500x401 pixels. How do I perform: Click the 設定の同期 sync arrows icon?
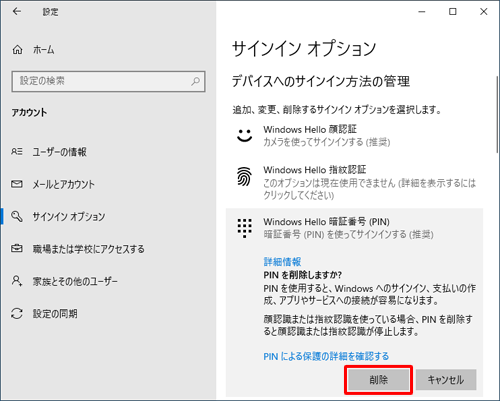[x=17, y=313]
